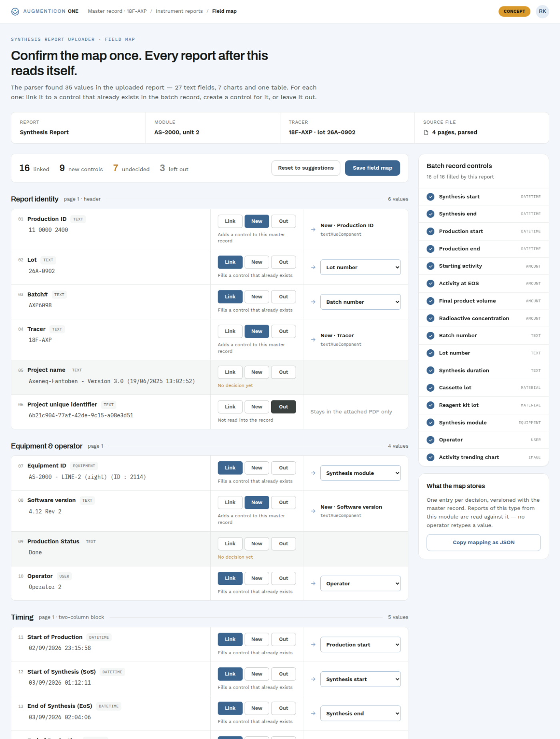Set Project name decision to New

coord(257,372)
